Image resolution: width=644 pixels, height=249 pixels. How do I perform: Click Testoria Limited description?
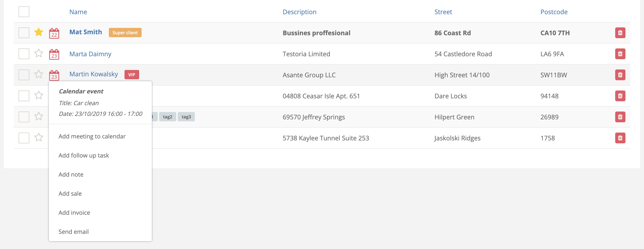click(306, 54)
